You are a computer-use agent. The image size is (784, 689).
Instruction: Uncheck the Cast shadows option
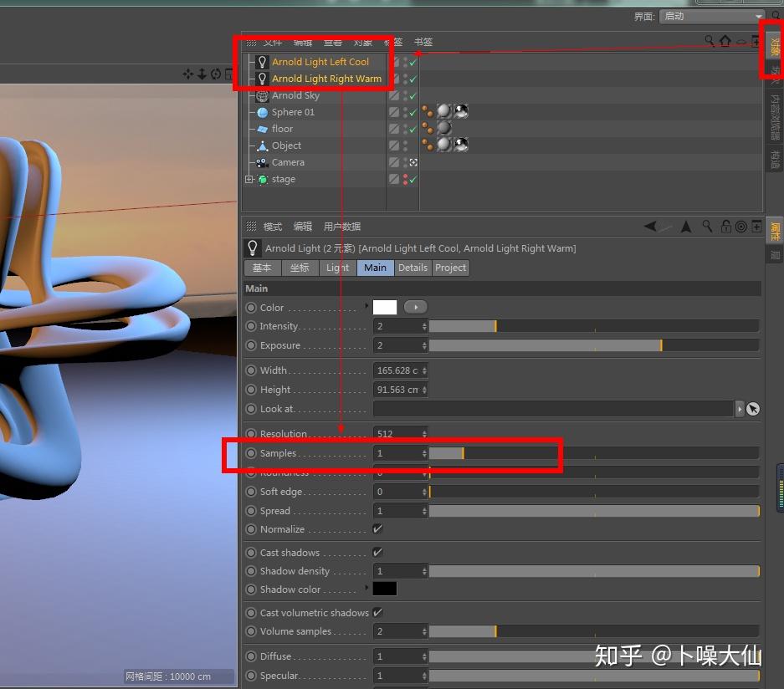tap(377, 552)
